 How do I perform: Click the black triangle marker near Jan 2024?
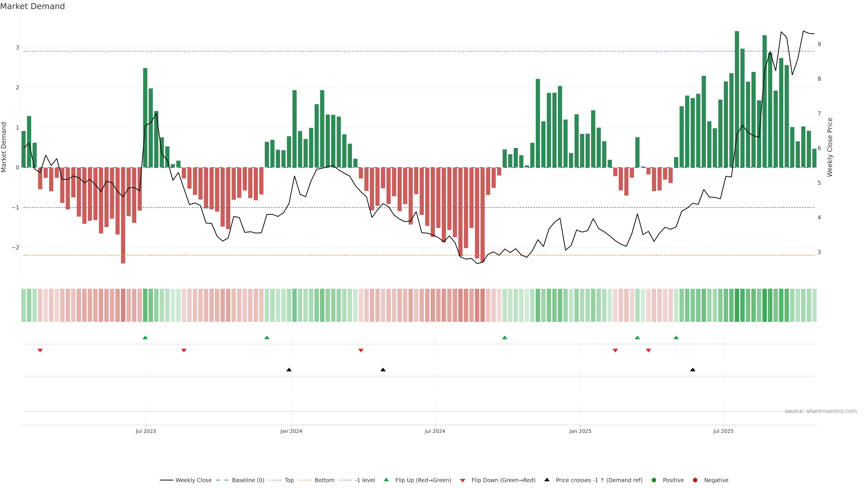(x=289, y=370)
